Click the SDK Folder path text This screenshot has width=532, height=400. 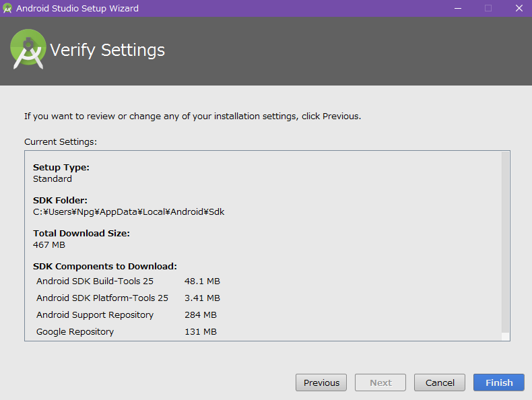tap(129, 211)
